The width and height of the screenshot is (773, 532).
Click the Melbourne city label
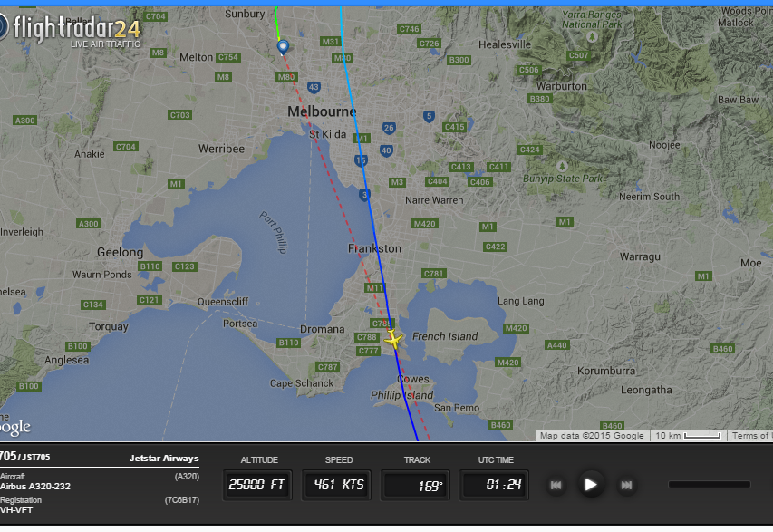click(322, 111)
